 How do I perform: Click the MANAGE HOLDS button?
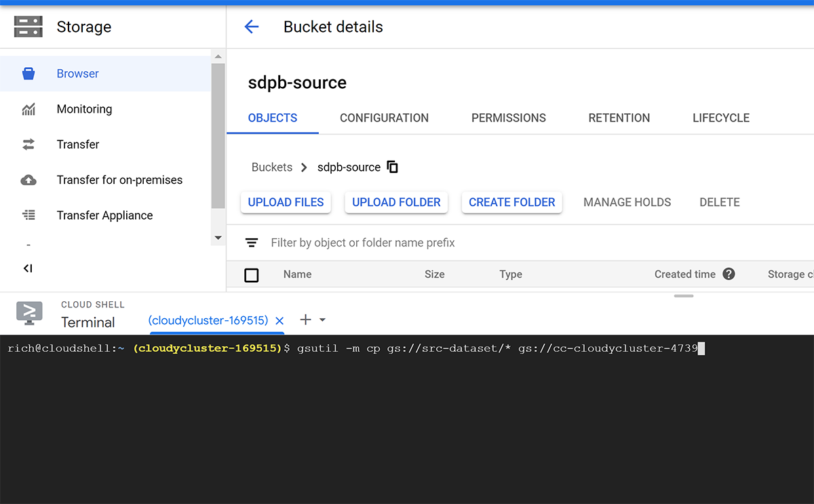click(x=627, y=202)
